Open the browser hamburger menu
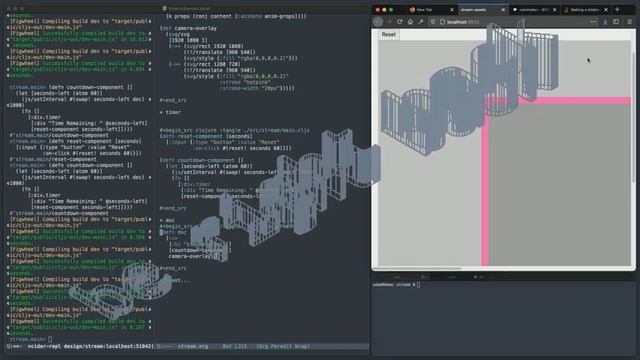The width and height of the screenshot is (640, 360). point(629,22)
